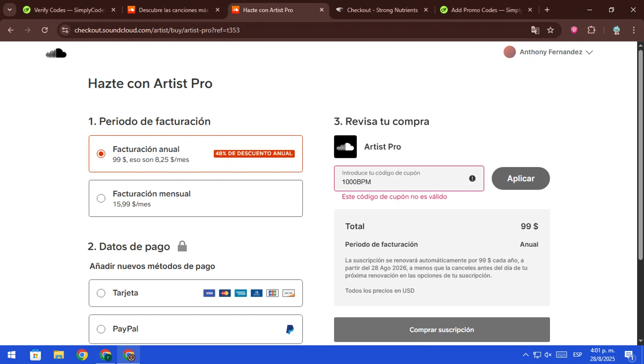The image size is (644, 364).
Task: Open Chrome three-dot menu
Action: pos(634,30)
